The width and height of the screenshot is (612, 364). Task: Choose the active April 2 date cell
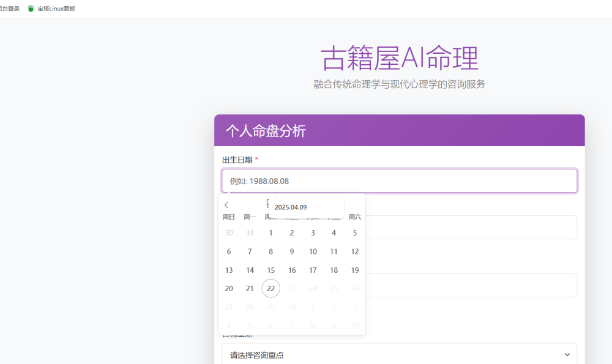[x=292, y=232]
